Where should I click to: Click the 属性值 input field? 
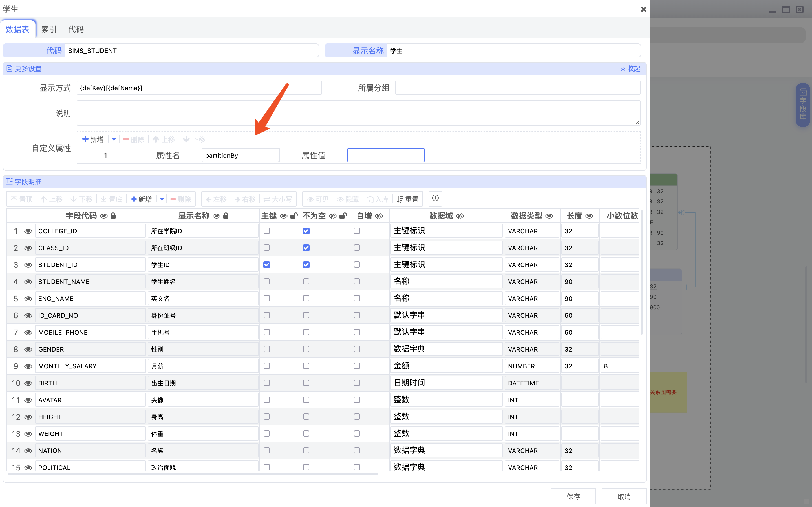pos(385,155)
